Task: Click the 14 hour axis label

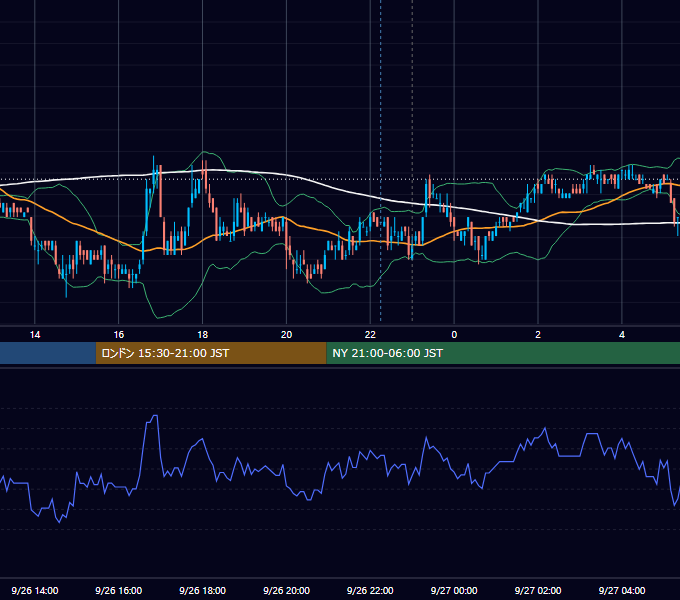Action: (x=35, y=335)
